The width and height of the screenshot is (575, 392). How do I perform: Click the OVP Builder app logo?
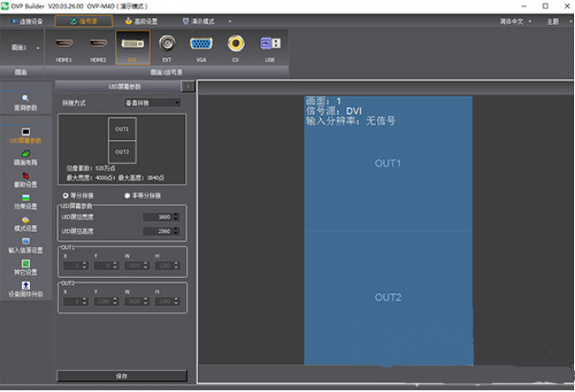point(4,6)
